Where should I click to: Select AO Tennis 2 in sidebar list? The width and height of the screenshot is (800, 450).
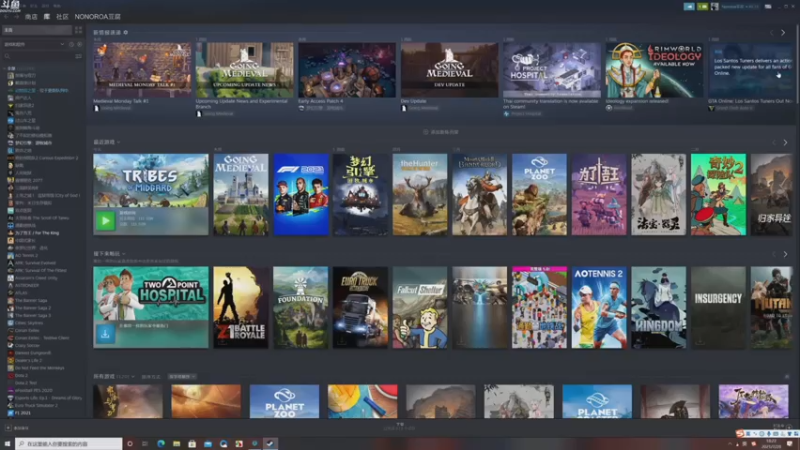pyautogui.click(x=23, y=255)
